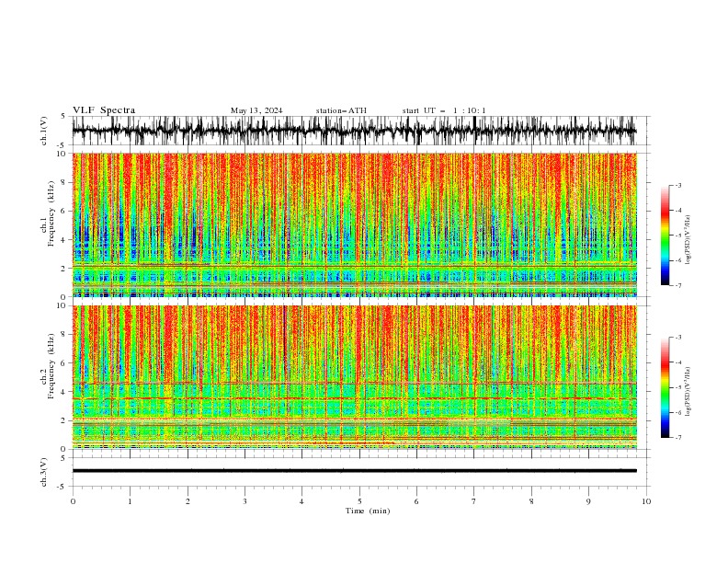Click the "VLF Spectra" plot title
Image resolution: width=728 pixels, height=563 pixels.
[x=104, y=110]
